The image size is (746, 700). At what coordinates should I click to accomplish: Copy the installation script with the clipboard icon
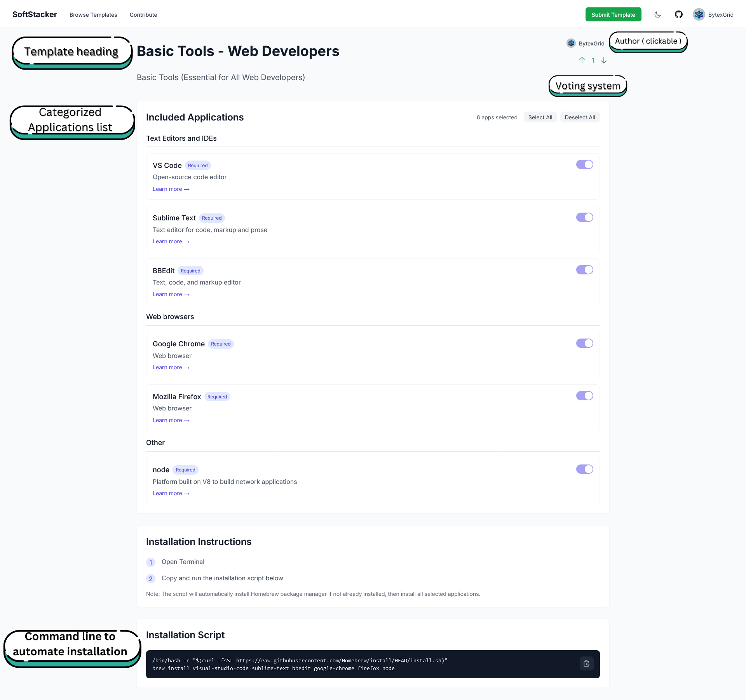tap(587, 664)
